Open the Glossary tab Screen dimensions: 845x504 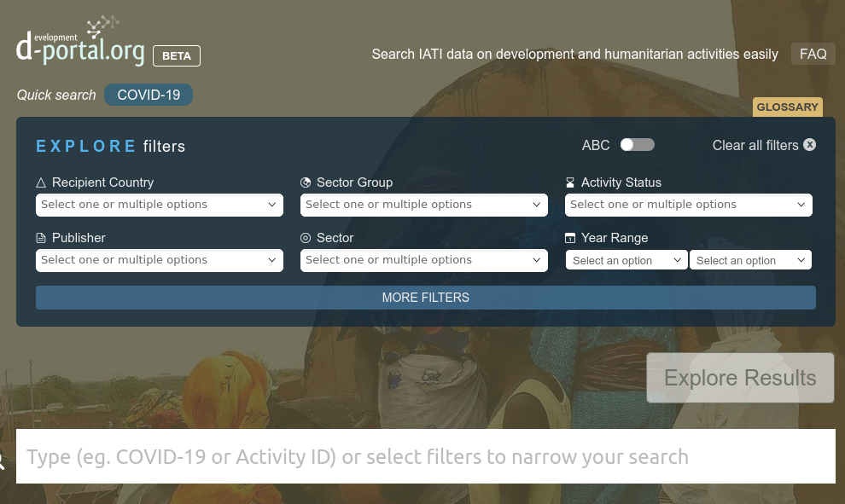787,107
